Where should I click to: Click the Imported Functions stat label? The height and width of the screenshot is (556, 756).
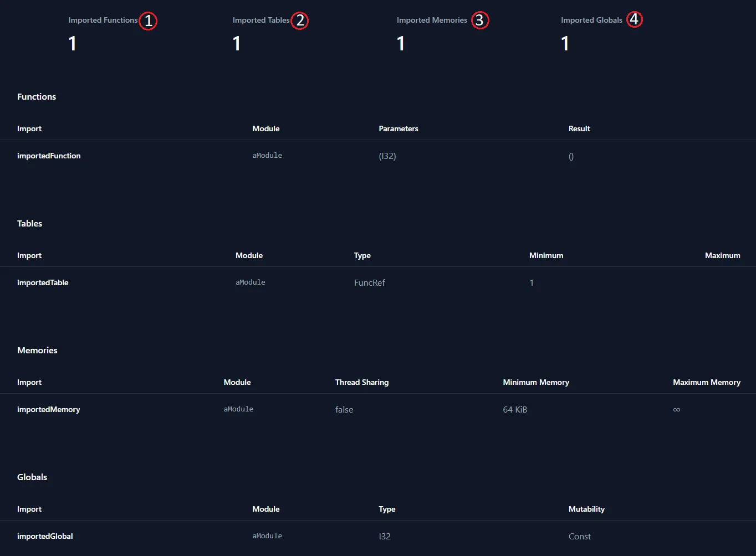coord(103,20)
